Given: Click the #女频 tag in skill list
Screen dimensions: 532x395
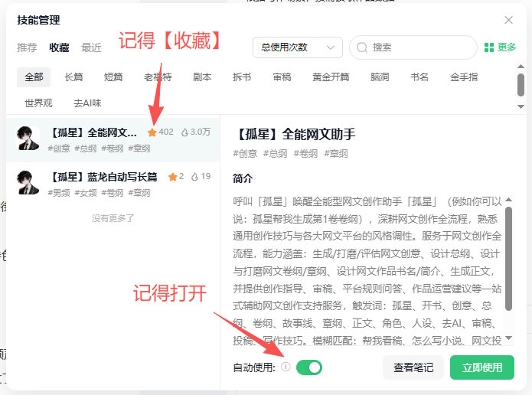Looking at the screenshot, I should pos(86,193).
